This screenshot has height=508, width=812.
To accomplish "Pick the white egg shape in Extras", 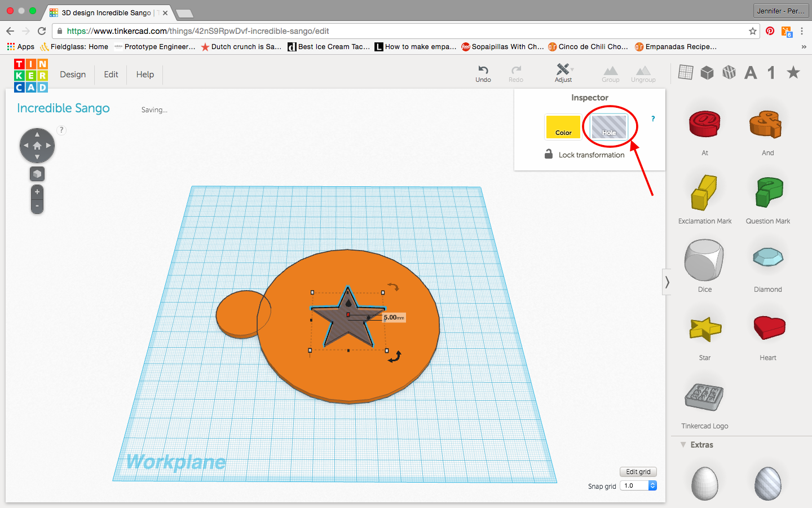I will click(x=705, y=484).
